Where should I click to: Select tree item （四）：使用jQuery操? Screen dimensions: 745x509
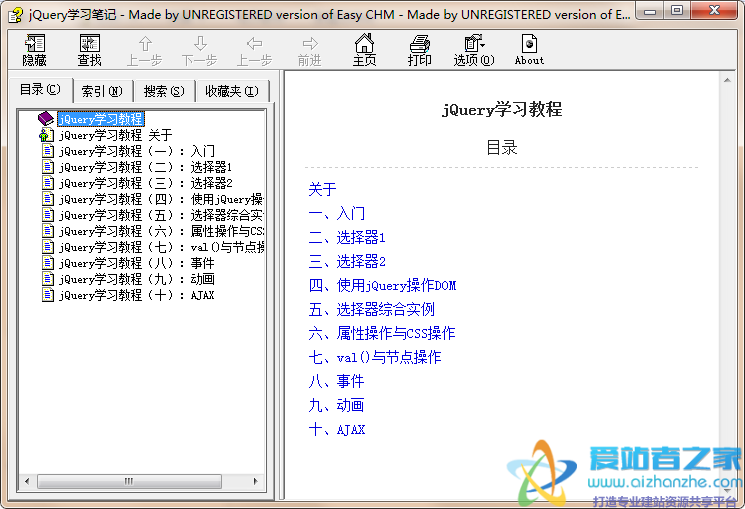click(162, 199)
